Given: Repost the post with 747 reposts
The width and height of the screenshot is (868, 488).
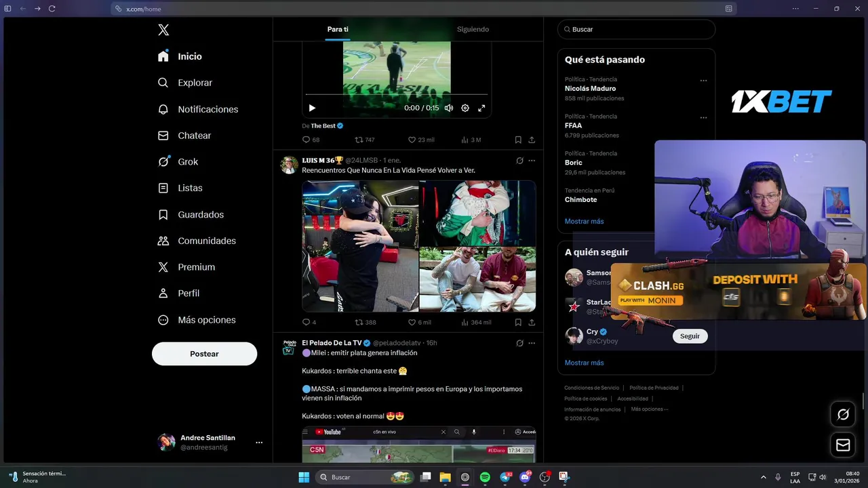Looking at the screenshot, I should pos(365,140).
